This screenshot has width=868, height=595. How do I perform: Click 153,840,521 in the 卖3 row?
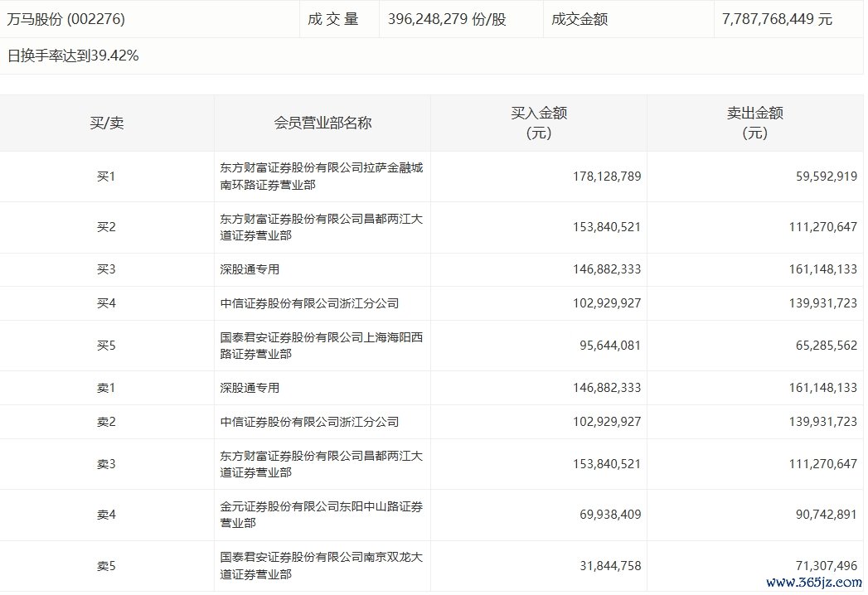[x=607, y=464]
